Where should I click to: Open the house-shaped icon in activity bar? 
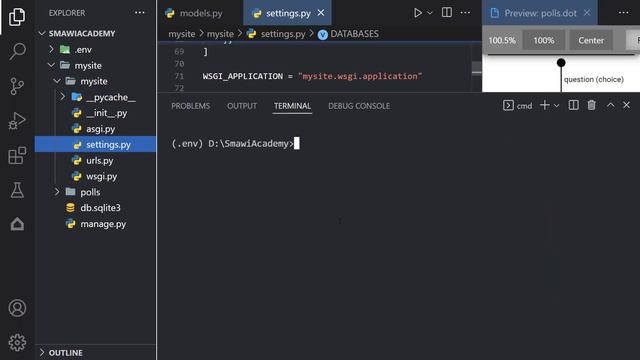point(17,224)
